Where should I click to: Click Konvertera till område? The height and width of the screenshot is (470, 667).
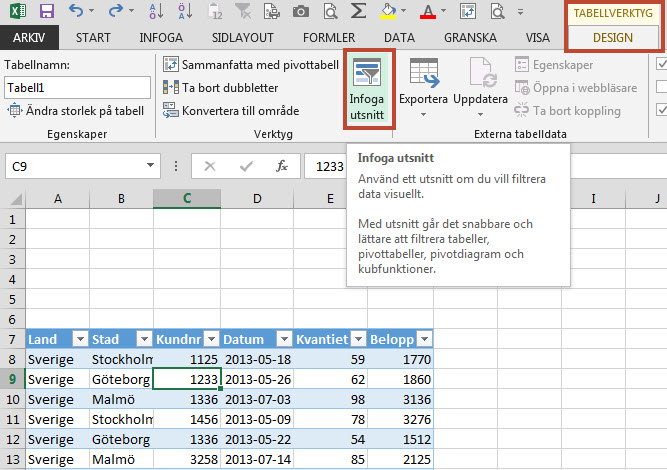pyautogui.click(x=231, y=111)
